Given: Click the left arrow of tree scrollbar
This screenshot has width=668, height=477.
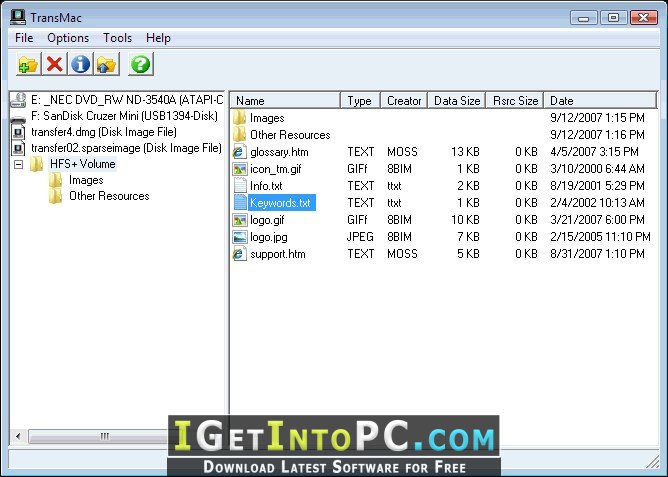Looking at the screenshot, I should point(18,436).
